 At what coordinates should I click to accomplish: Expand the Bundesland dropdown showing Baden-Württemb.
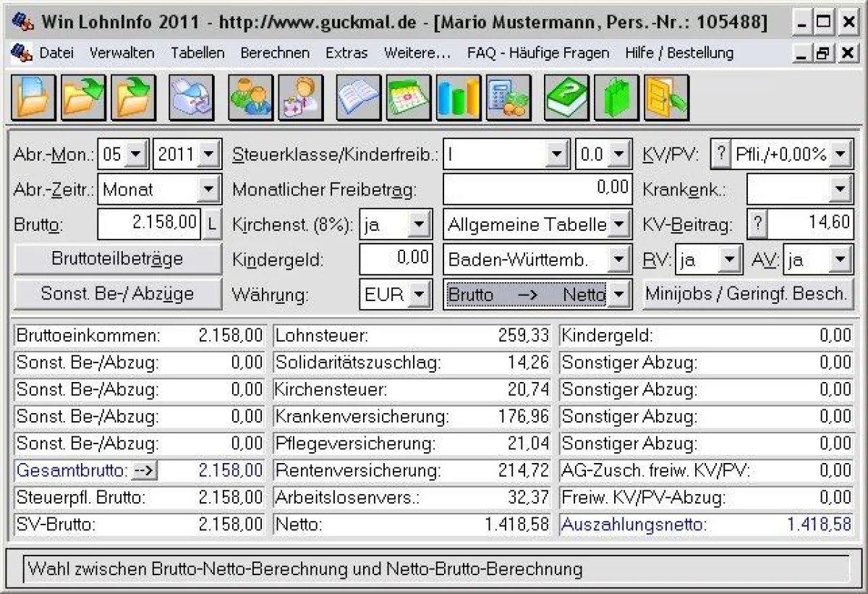(x=618, y=259)
